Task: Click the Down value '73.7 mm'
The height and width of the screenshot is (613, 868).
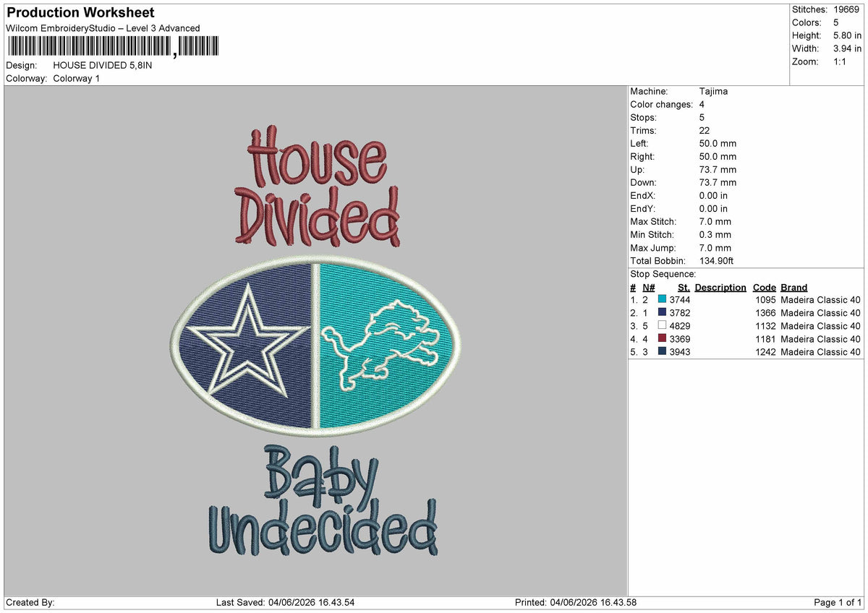Action: pyautogui.click(x=718, y=183)
